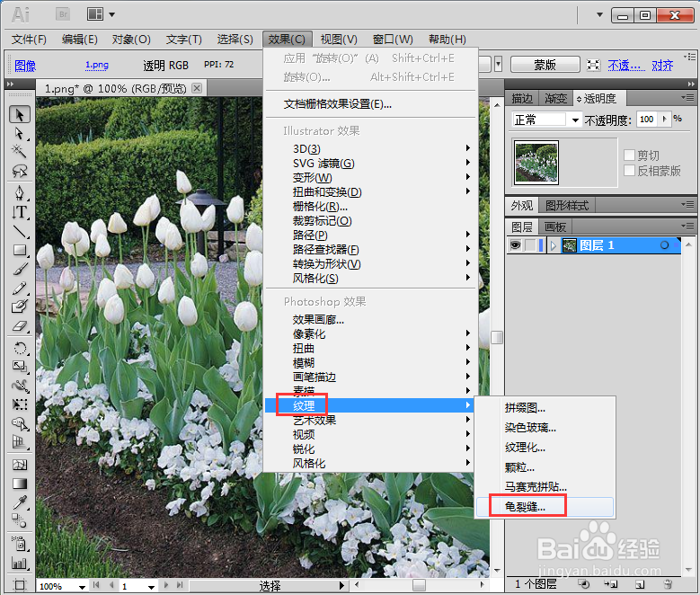Viewport: 700px width, 595px height.
Task: Open the Layers panel options menu
Action: tap(687, 226)
